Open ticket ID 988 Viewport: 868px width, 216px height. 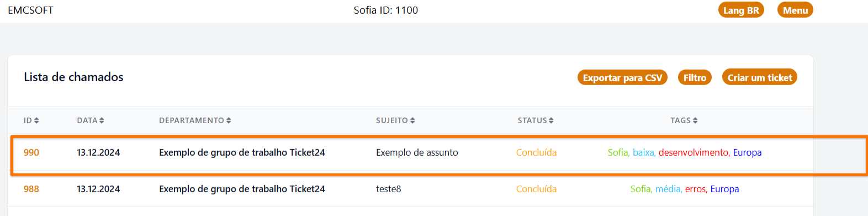coord(31,189)
